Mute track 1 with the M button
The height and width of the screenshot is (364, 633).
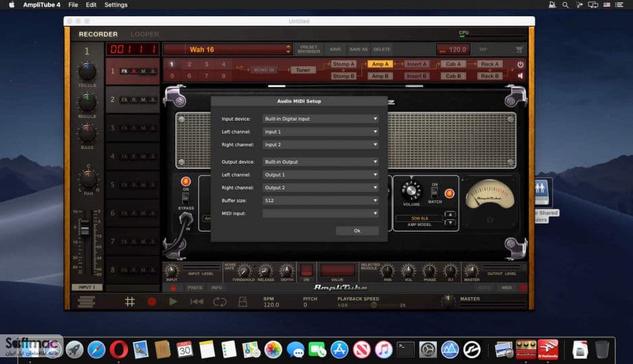(x=144, y=71)
